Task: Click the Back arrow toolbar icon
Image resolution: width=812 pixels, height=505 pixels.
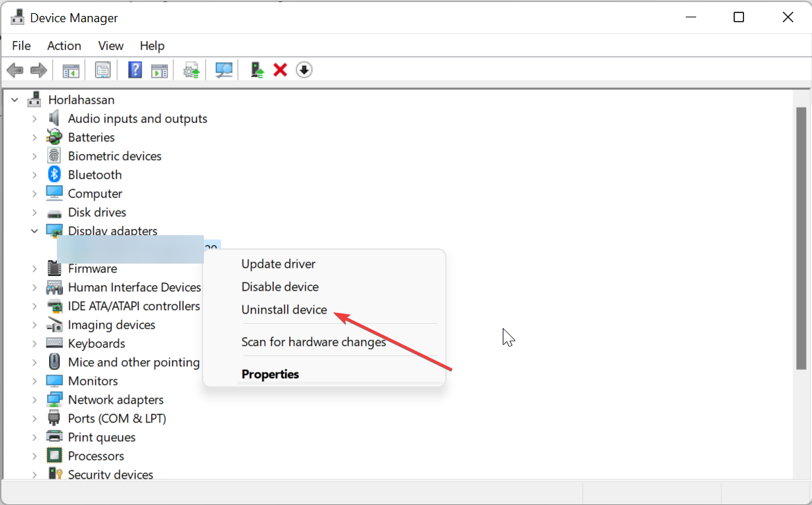Action: (15, 70)
